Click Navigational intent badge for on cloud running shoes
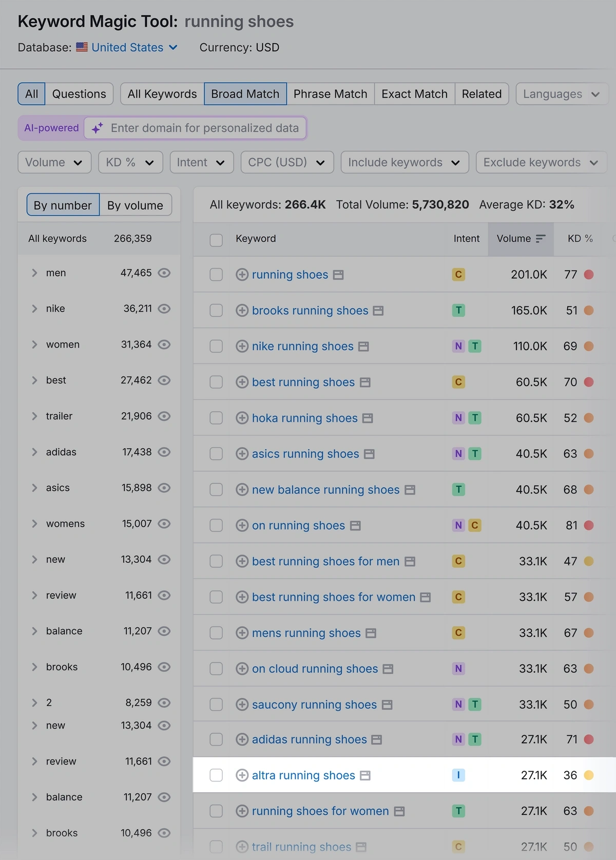This screenshot has width=616, height=860. (x=458, y=668)
